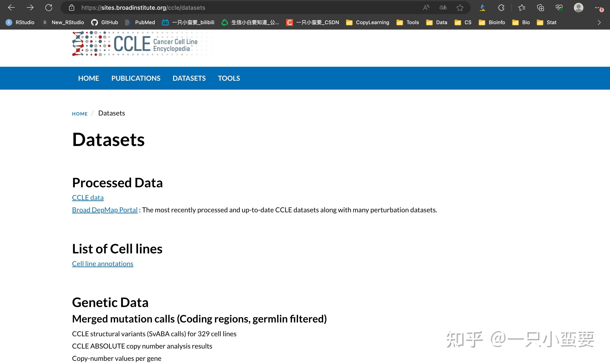
Task: Select the DATASETS navigation item
Action: 189,78
